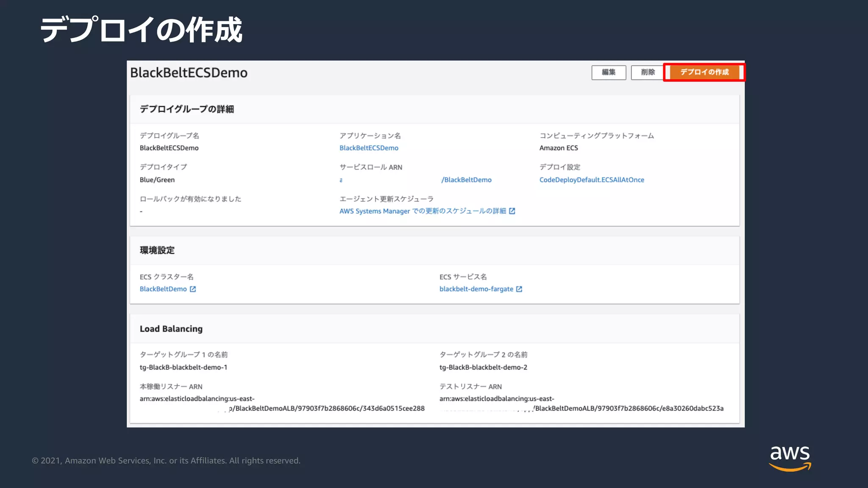Click the aws logo on the slide
The height and width of the screenshot is (488, 868).
[x=790, y=458]
